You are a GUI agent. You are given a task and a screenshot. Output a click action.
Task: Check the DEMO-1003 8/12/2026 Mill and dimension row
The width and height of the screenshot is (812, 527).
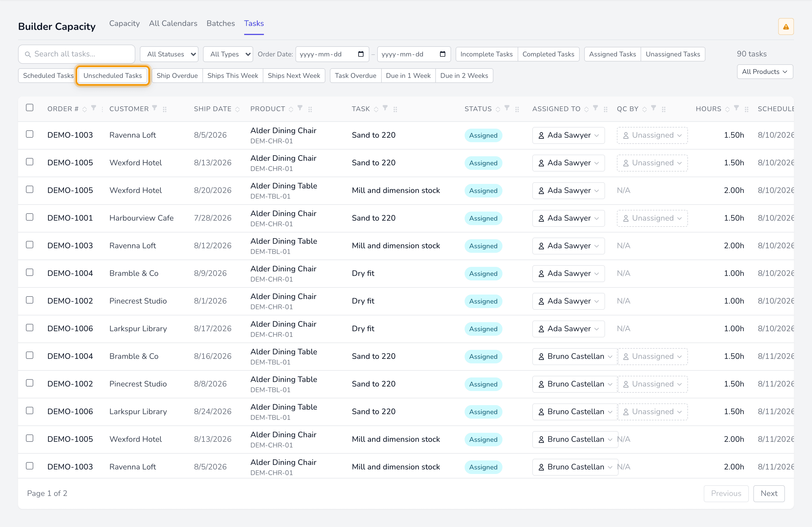point(30,245)
